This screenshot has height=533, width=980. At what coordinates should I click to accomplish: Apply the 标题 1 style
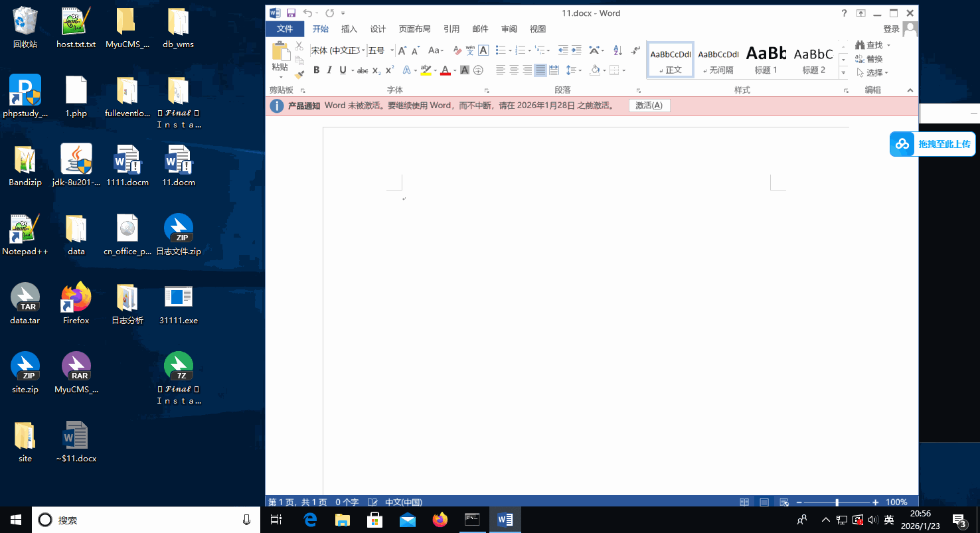pos(766,58)
